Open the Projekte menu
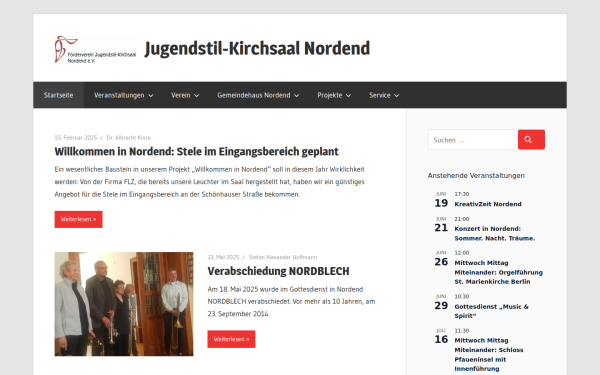 point(334,95)
